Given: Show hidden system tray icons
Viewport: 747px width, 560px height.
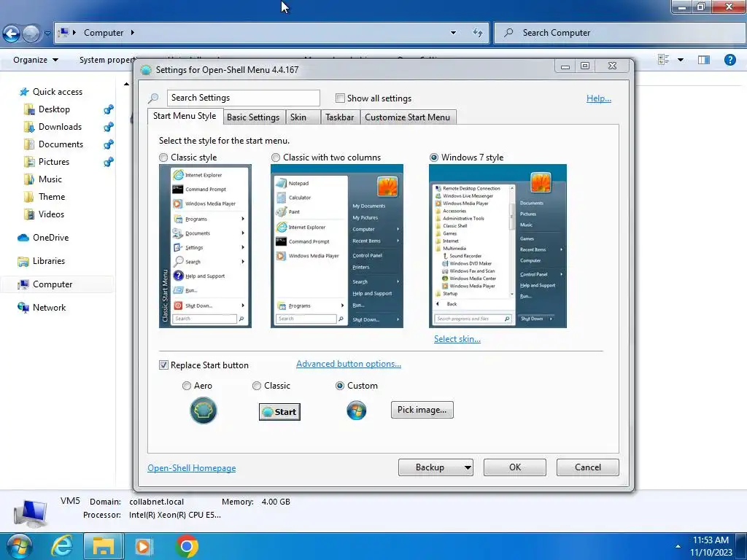Looking at the screenshot, I should (678, 546).
